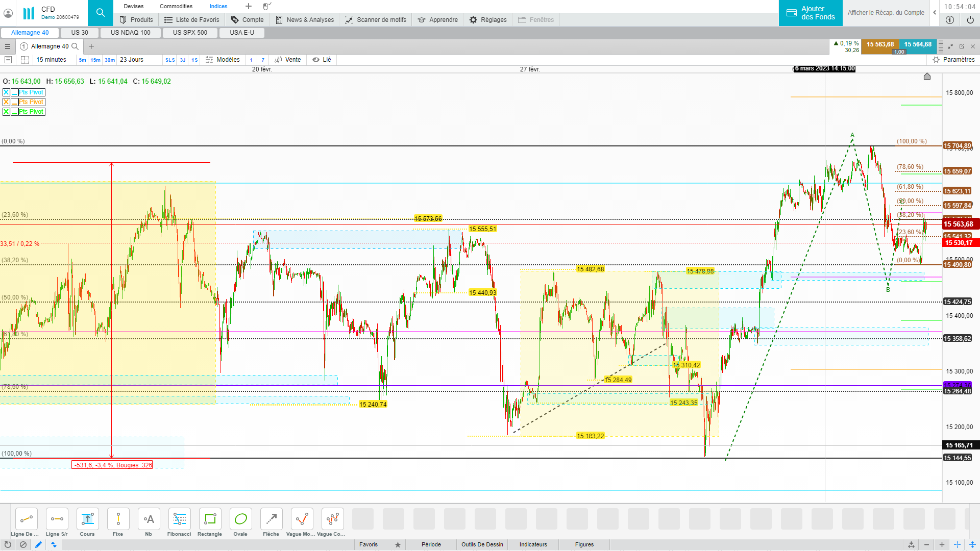Remove the cyan Pts Pivot indicator
The image size is (980, 551).
point(6,92)
